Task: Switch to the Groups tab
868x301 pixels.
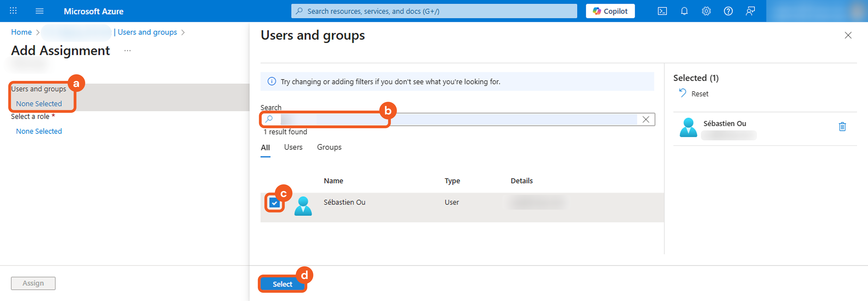Action: click(x=329, y=147)
